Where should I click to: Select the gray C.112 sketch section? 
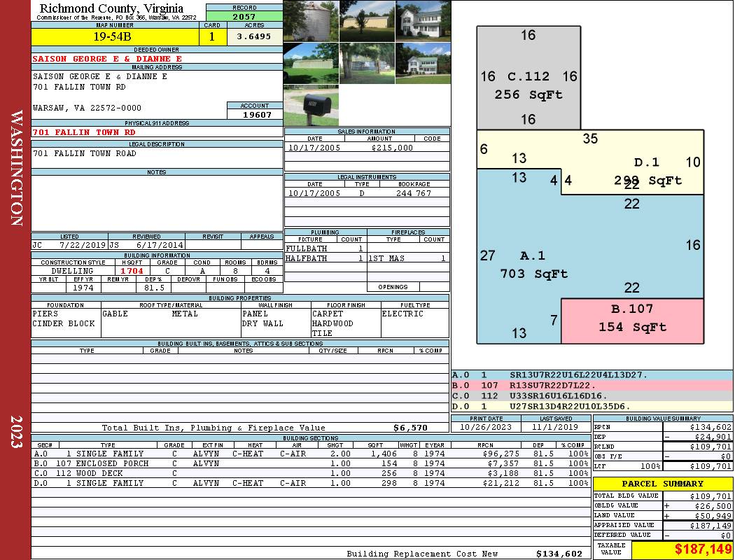pos(528,78)
